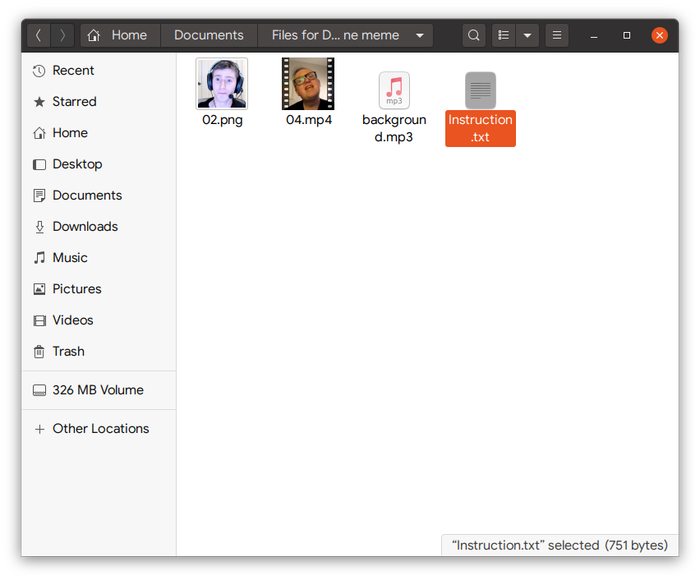Click the highlighted Instruction.txt name label
The image size is (700, 580).
[x=480, y=129]
